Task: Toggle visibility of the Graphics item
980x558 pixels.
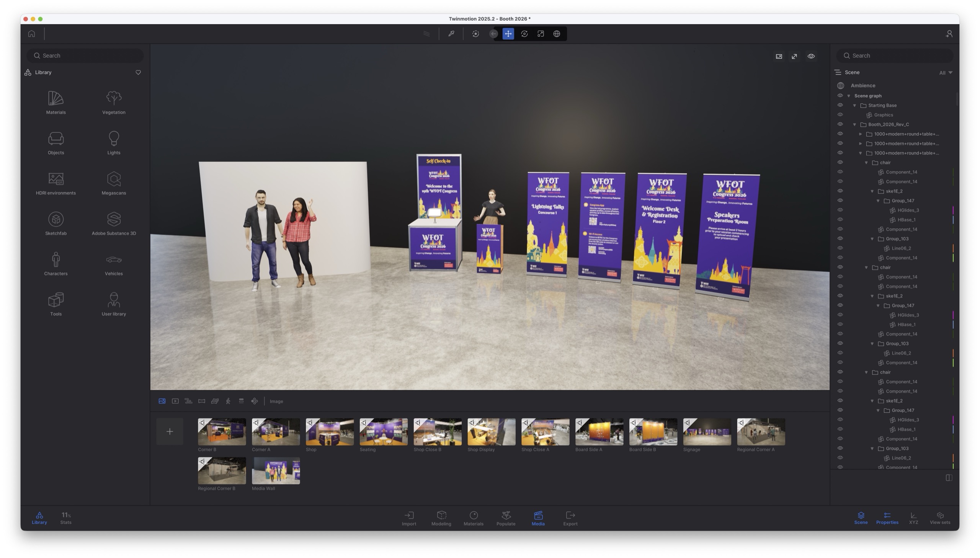Action: (x=840, y=115)
